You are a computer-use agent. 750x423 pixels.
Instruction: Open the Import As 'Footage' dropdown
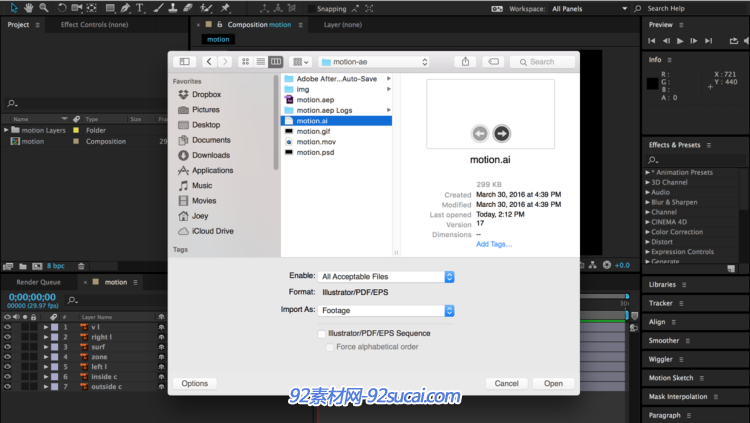(x=386, y=311)
